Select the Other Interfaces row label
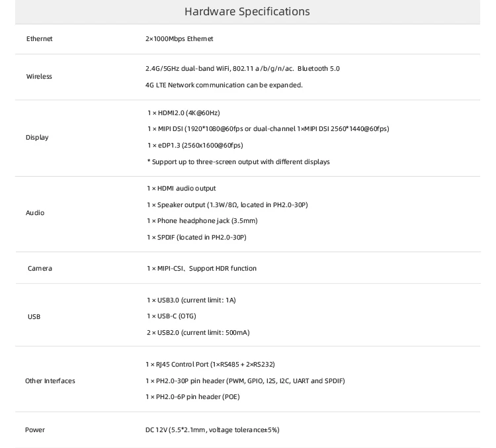Viewport: 496px width, 448px height. (50, 381)
